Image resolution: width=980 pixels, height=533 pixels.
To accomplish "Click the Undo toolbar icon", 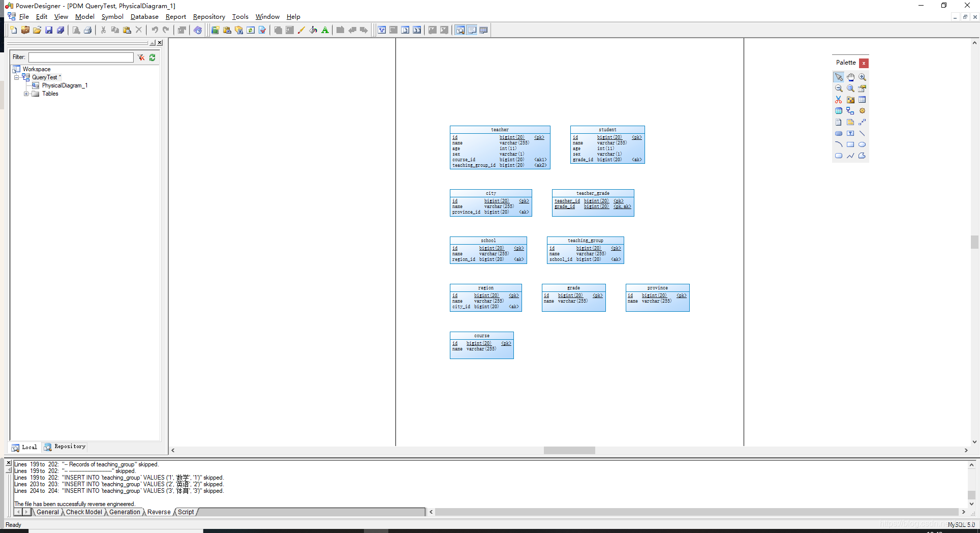I will tap(155, 30).
